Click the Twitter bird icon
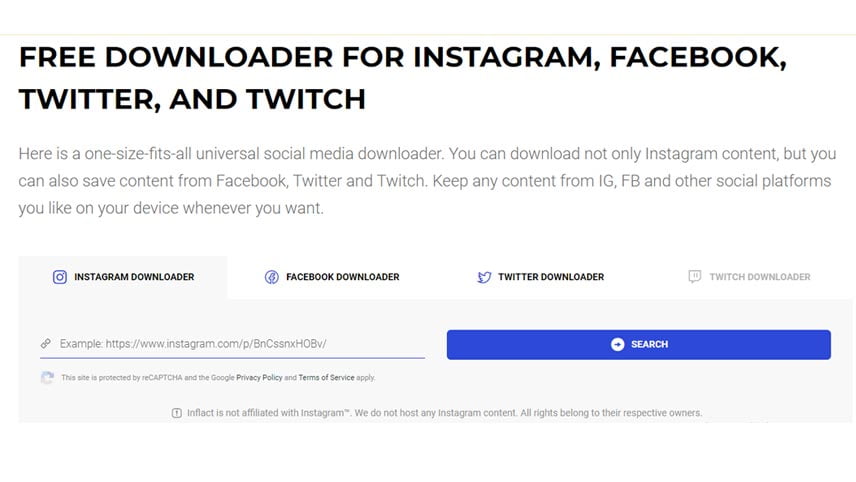 (x=484, y=277)
